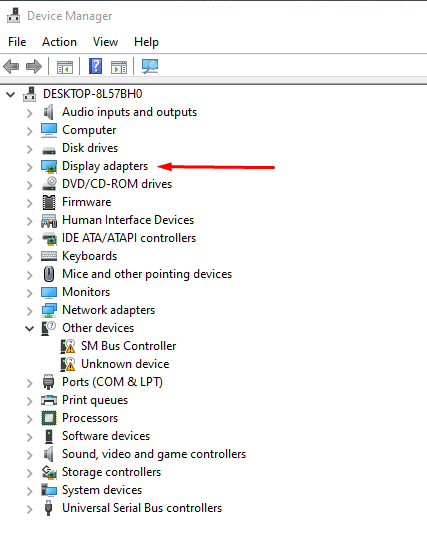
Task: Expand the Network adapters category
Action: point(30,311)
